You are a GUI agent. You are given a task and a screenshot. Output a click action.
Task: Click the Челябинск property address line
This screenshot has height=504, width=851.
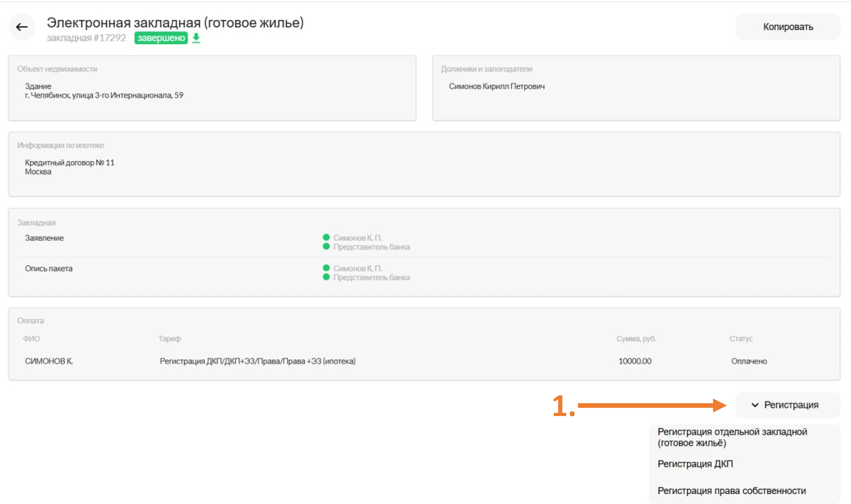click(x=104, y=95)
